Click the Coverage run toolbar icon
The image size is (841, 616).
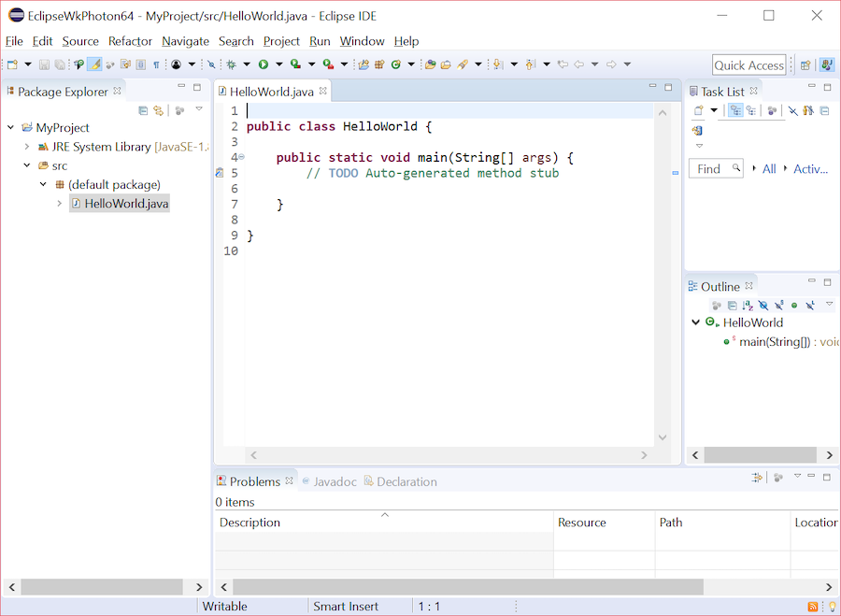click(x=295, y=64)
